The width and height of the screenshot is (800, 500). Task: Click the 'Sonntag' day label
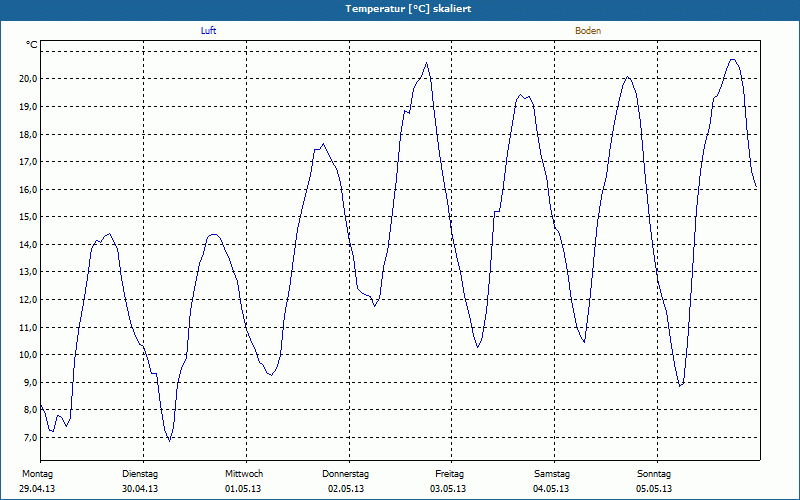point(654,474)
